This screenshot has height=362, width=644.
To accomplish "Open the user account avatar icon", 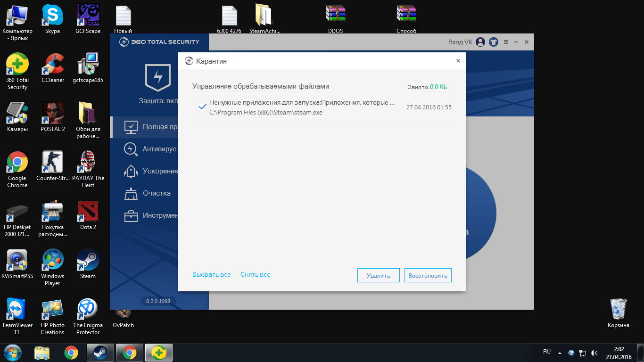I will (x=480, y=42).
